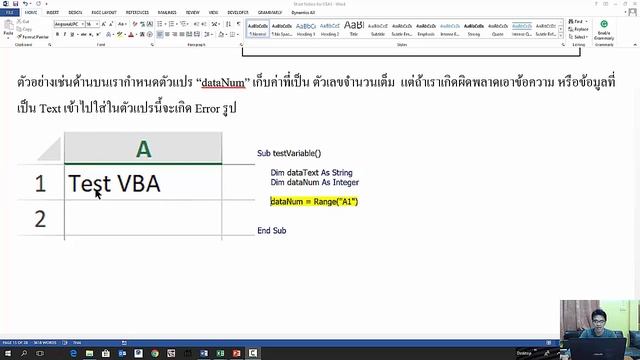The image size is (640, 360).
Task: Show paragraph marks and hidden symbols
Action: pos(238,24)
